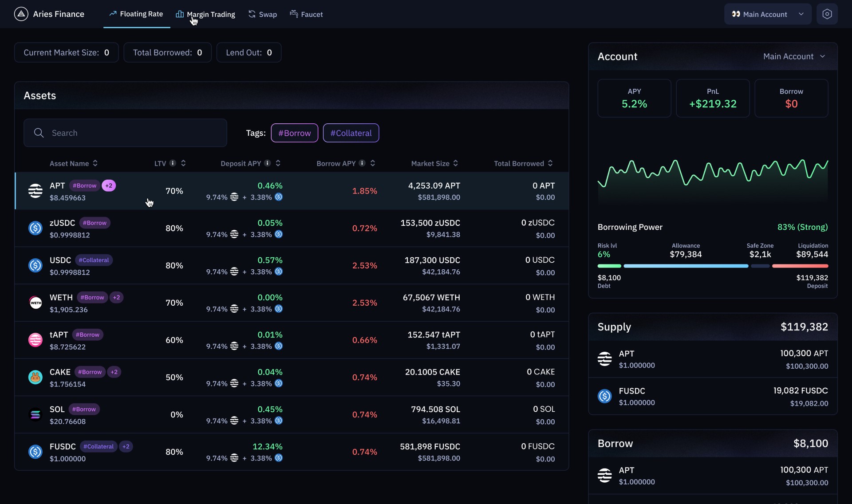
Task: Click the Faucet icon
Action: click(x=294, y=14)
